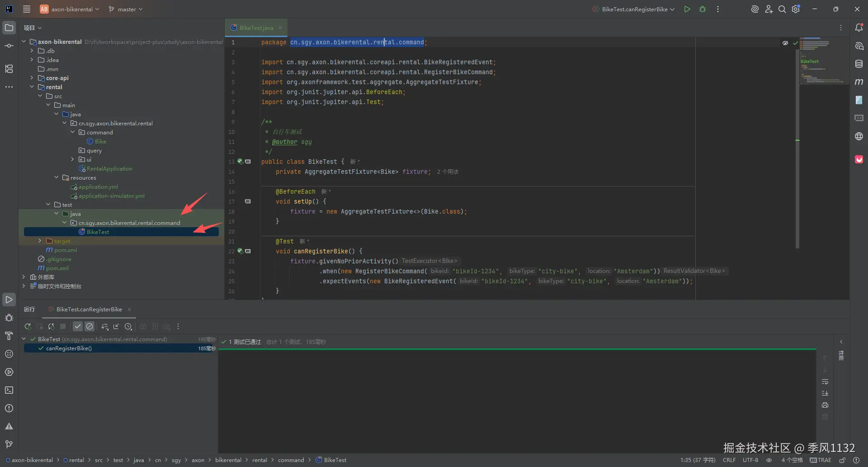Click the Rerun tests icon in the Run toolbar
The width and height of the screenshot is (868, 467).
(28, 326)
